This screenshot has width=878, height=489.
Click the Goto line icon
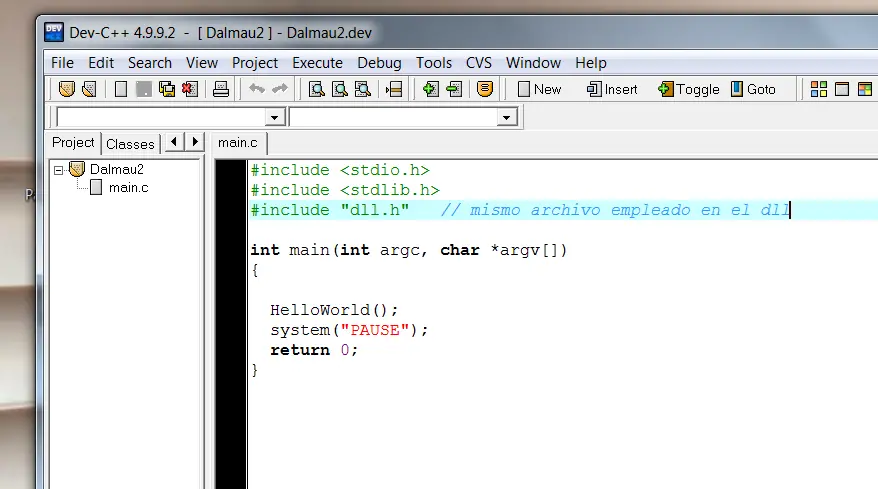[394, 89]
